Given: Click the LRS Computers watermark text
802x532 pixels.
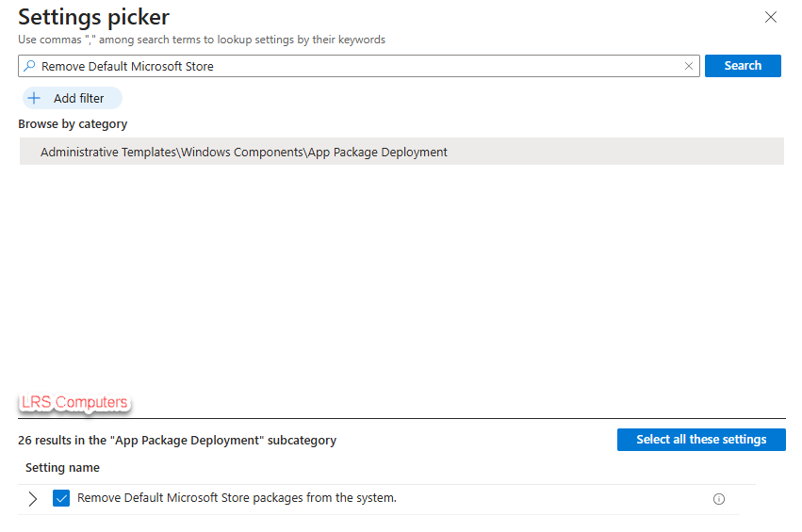Looking at the screenshot, I should pos(74,403).
